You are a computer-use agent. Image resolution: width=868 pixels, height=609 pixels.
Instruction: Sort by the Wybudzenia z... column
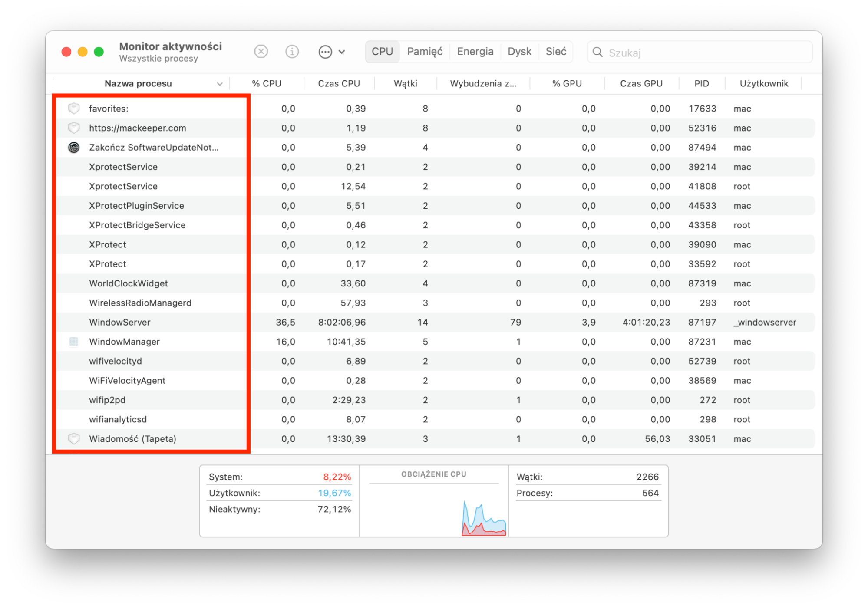tap(483, 84)
